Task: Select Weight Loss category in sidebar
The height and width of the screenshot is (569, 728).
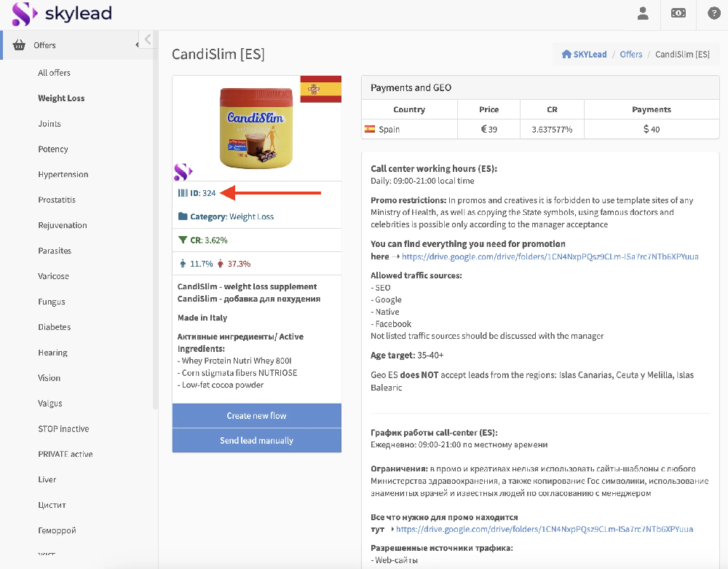Action: pos(61,98)
